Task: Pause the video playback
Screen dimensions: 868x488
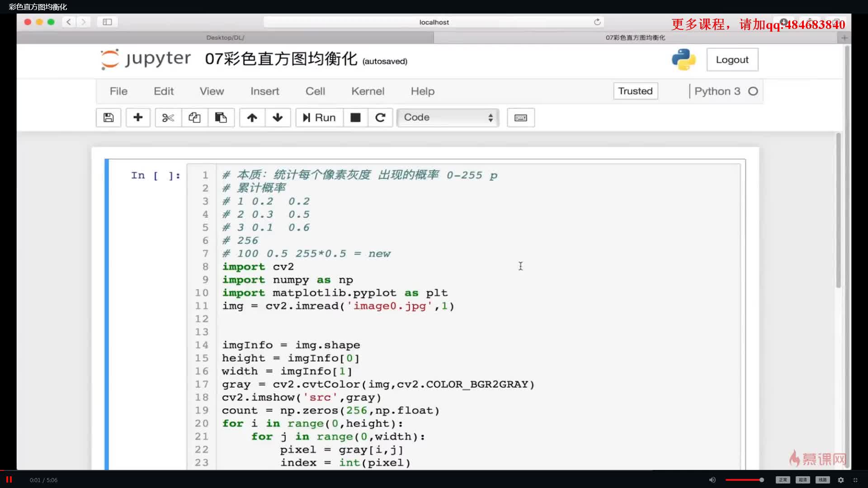Action: (9, 479)
